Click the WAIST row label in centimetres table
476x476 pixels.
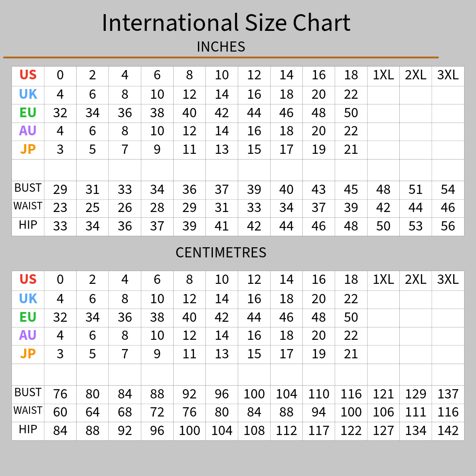pyautogui.click(x=28, y=410)
